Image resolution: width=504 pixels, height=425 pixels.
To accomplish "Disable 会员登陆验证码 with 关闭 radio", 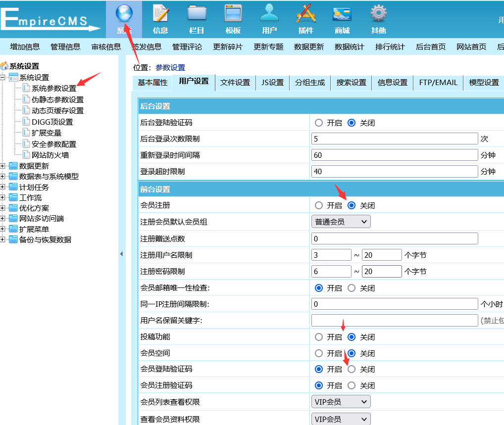I will tap(352, 369).
